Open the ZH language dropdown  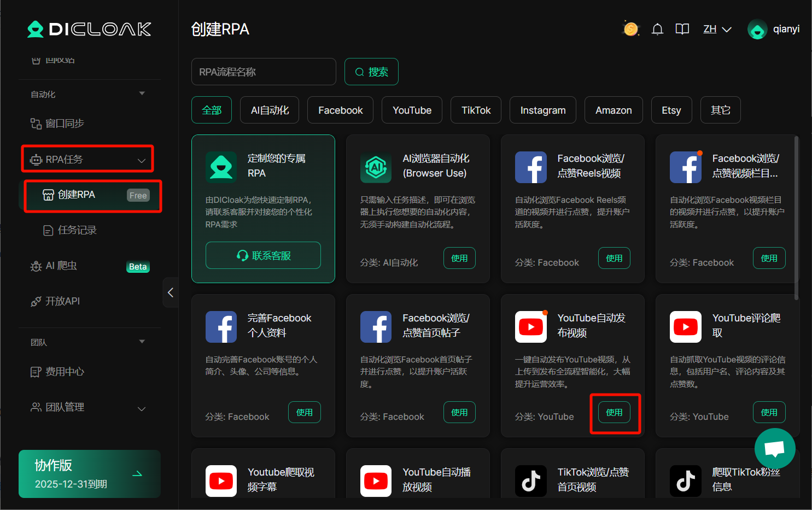[x=717, y=29]
